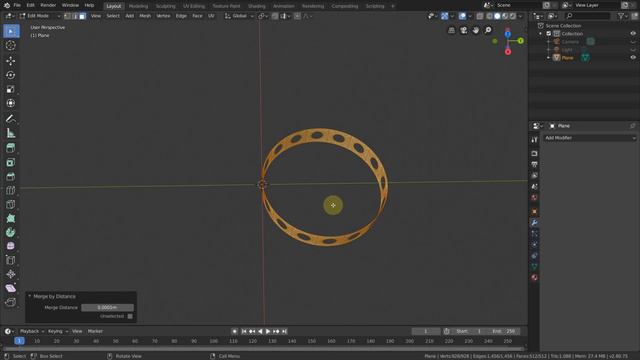Select the Rotate tool
Viewport: 640px width, 360px height.
[x=11, y=75]
